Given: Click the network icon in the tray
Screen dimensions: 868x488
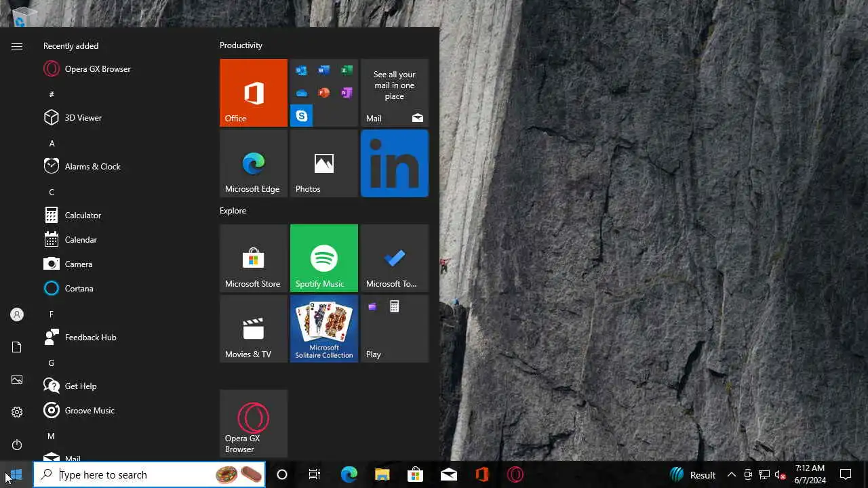Looking at the screenshot, I should tap(764, 474).
